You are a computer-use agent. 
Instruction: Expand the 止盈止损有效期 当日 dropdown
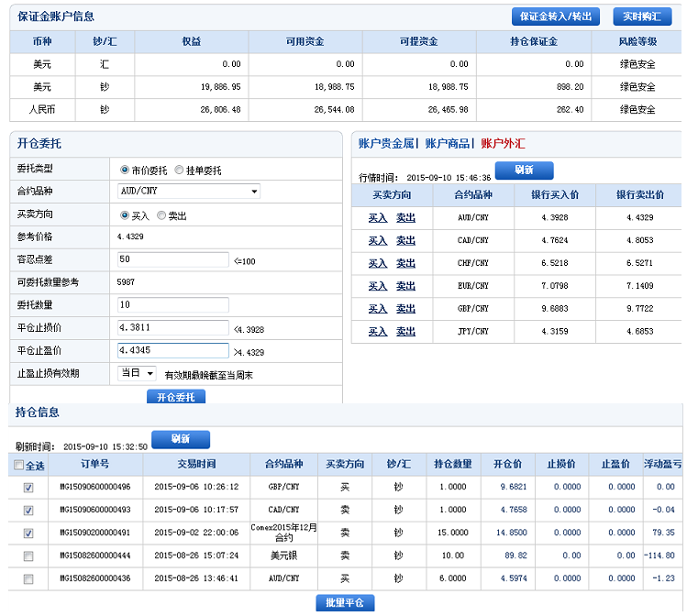tap(137, 373)
